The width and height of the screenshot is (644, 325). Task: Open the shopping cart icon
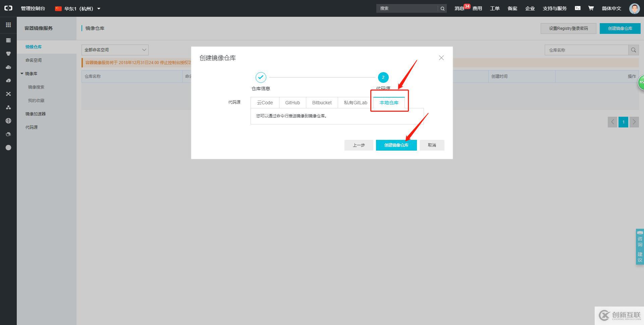point(591,8)
